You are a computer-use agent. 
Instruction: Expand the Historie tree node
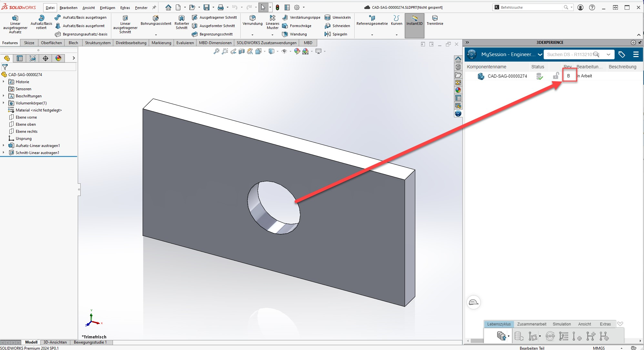click(4, 82)
